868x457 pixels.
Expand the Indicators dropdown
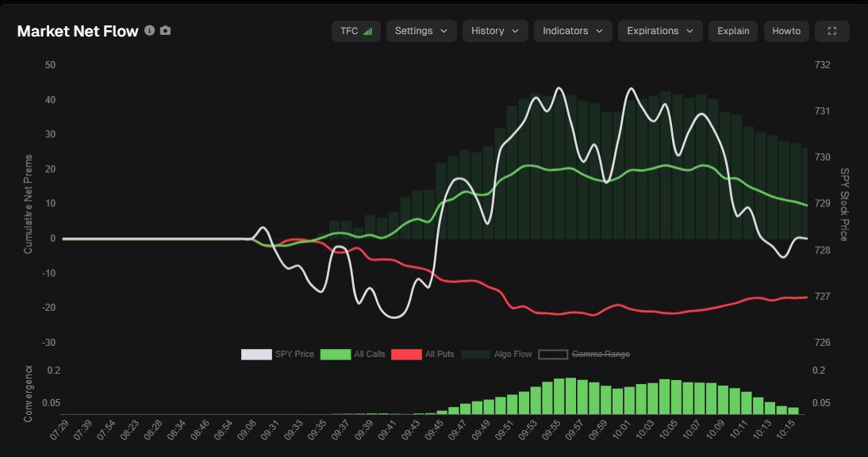point(573,31)
